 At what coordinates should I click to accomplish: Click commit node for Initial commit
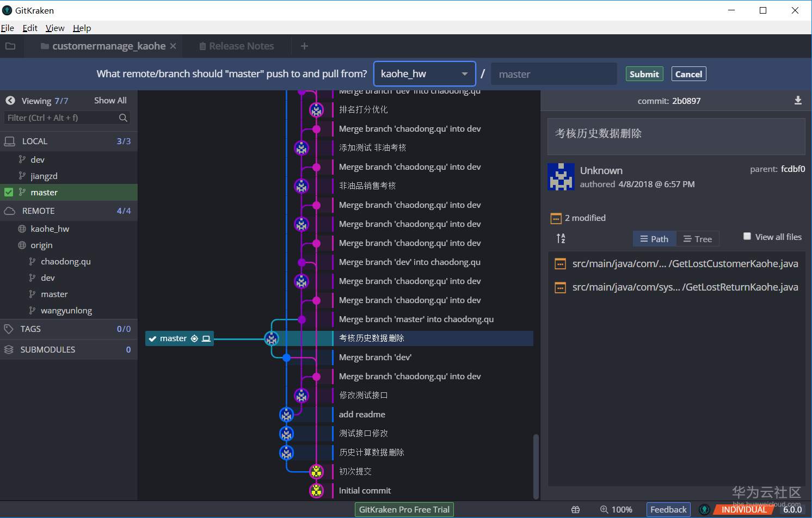click(316, 491)
